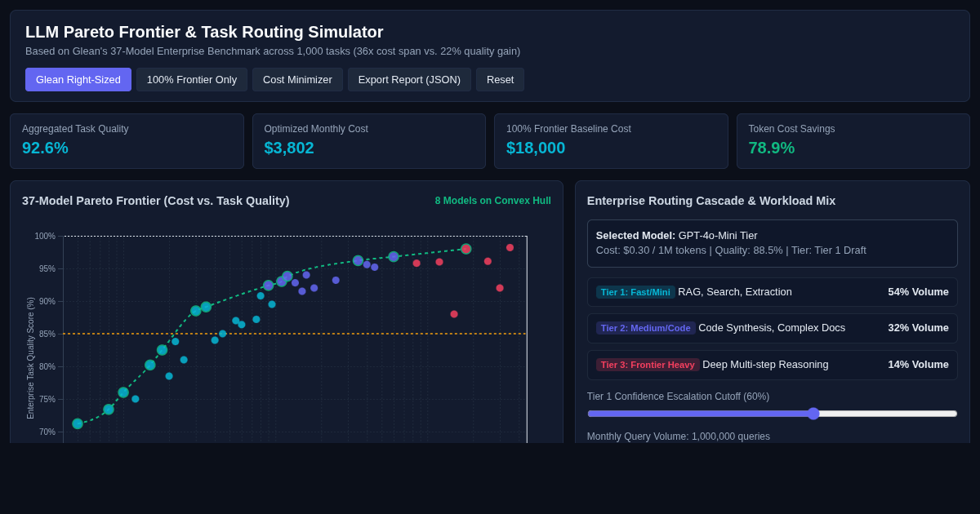Viewport: 980px width, 514px height.
Task: Click the 32% Volume label
Action: pos(918,328)
